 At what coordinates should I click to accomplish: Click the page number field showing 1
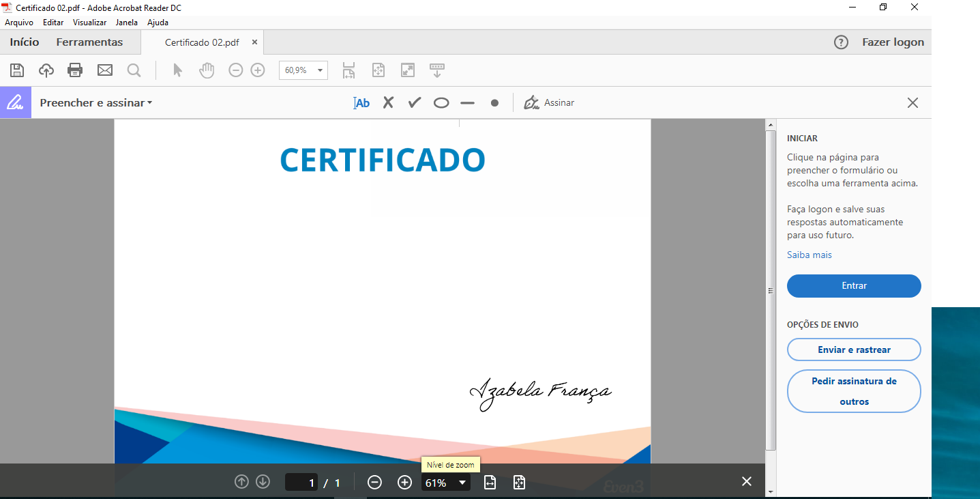click(x=301, y=483)
